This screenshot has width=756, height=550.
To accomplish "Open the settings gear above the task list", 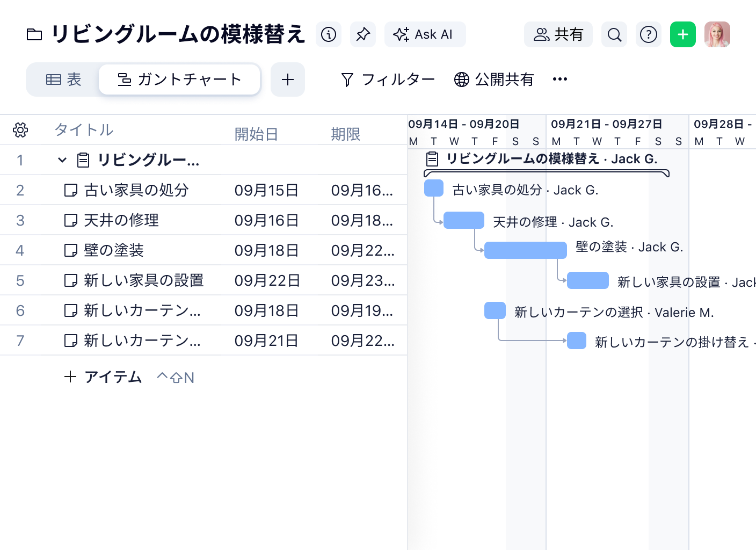I will tap(20, 129).
